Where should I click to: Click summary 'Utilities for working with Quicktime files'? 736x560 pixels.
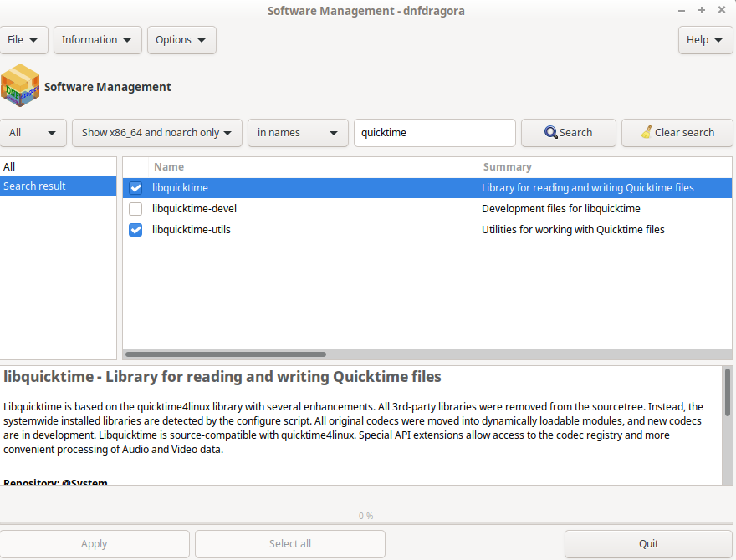coord(573,230)
